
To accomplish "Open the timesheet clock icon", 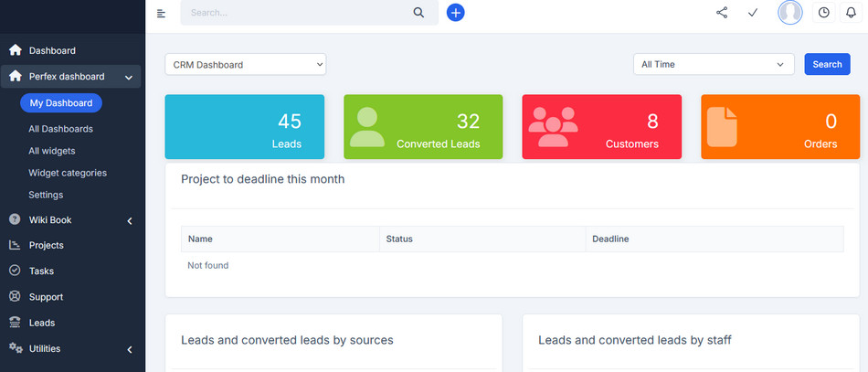I will (x=824, y=13).
